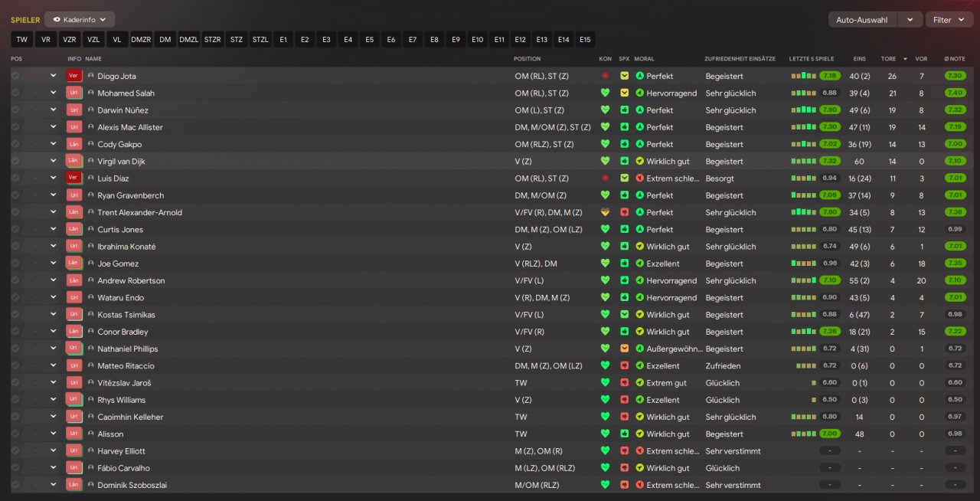Click Luis Díaz's 'Ver' injury status icon

(x=74, y=178)
